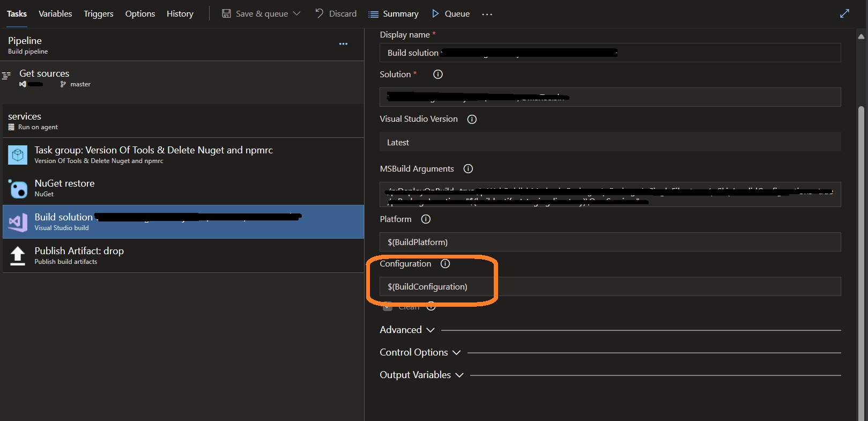This screenshot has width=868, height=421.
Task: Click the Solution path input field
Action: 610,97
